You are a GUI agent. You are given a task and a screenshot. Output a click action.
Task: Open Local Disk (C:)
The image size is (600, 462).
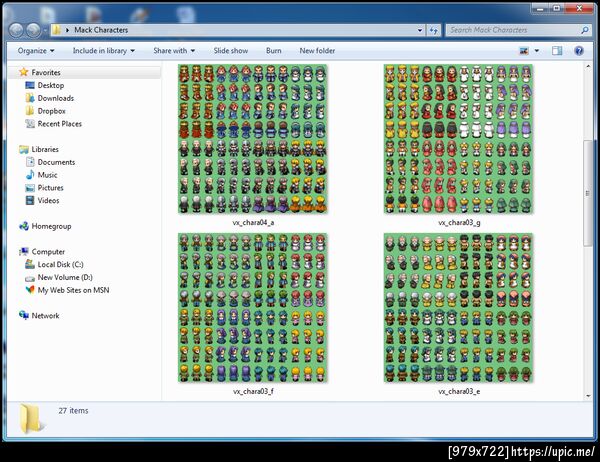60,264
